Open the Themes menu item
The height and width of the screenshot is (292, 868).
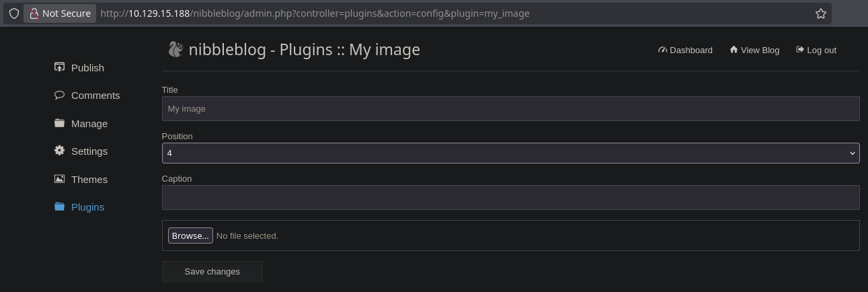(89, 179)
